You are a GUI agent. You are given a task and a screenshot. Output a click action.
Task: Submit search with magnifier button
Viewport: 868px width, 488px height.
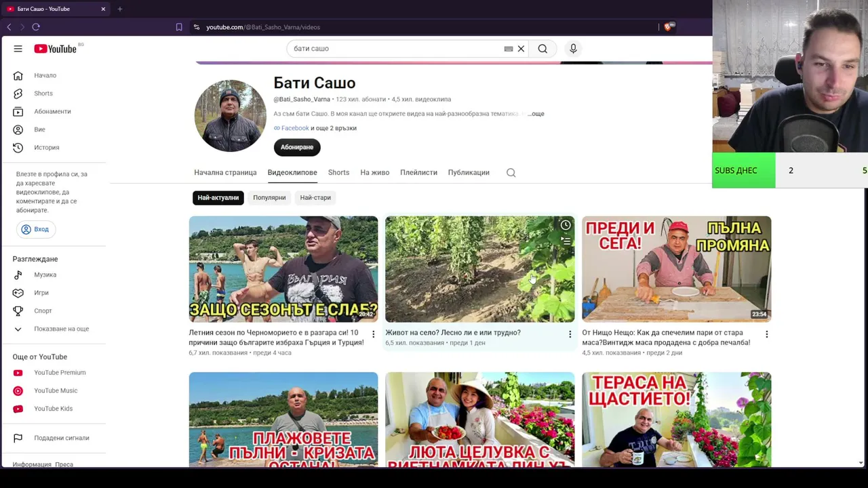click(x=542, y=49)
